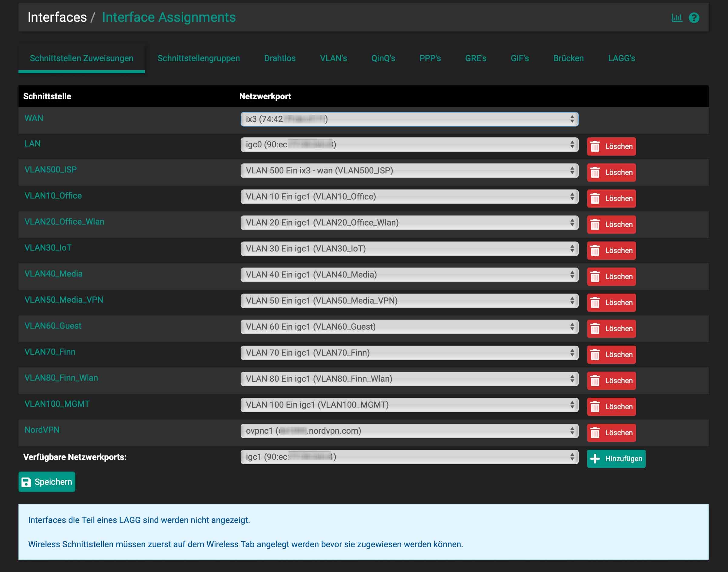Open the VLAN100_MGMT interface link

pos(57,403)
